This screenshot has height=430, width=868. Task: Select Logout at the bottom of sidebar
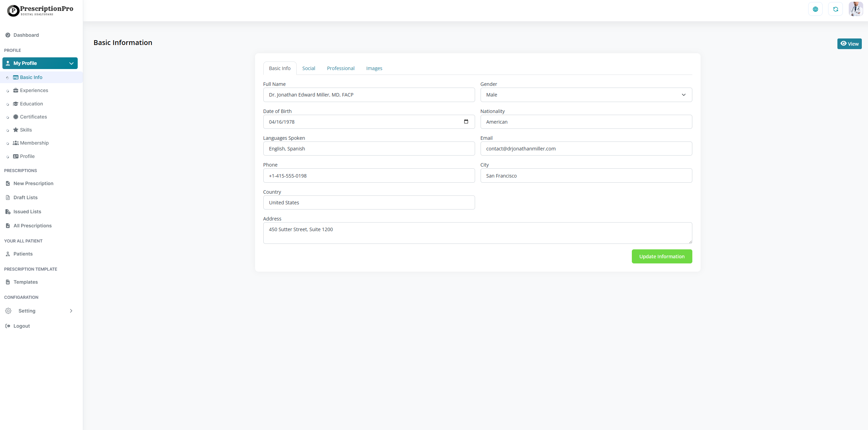point(21,326)
